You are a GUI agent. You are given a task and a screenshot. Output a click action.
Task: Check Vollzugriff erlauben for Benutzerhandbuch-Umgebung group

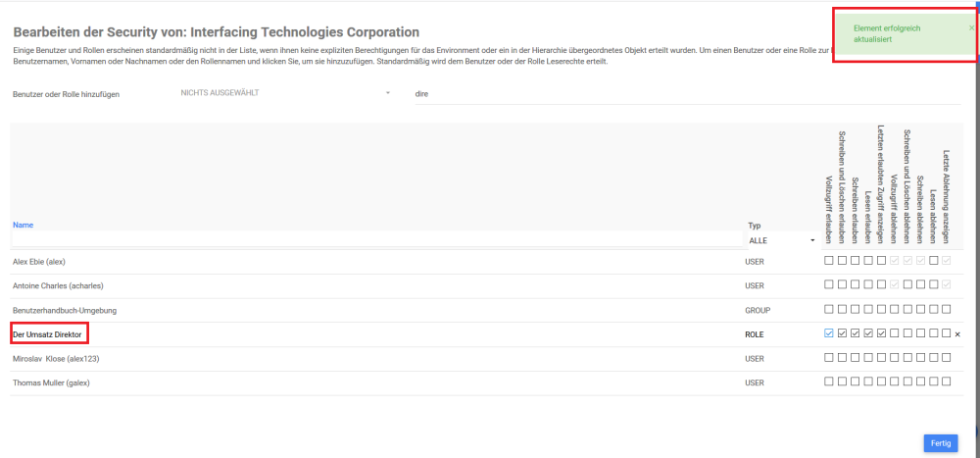(x=829, y=309)
